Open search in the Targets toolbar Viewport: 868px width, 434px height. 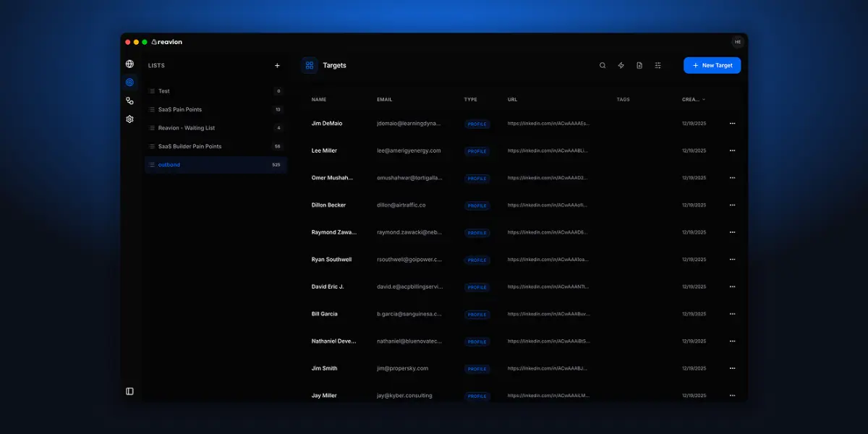click(603, 65)
